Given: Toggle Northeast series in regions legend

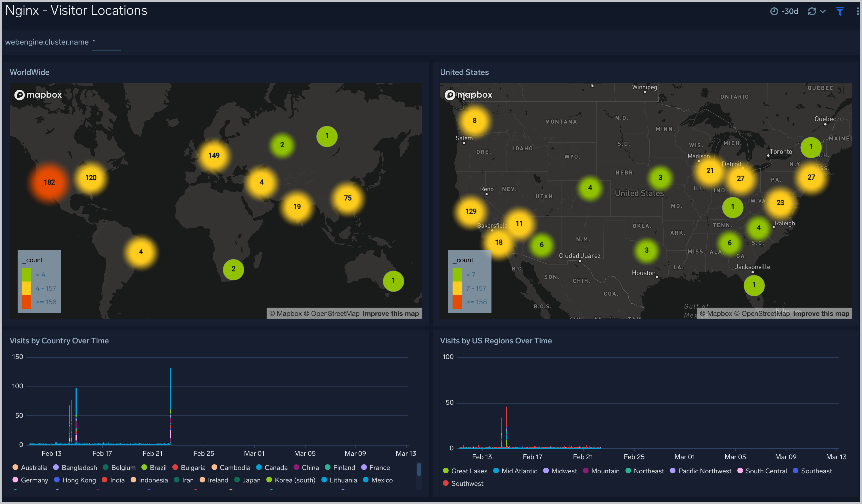Looking at the screenshot, I should pos(645,471).
